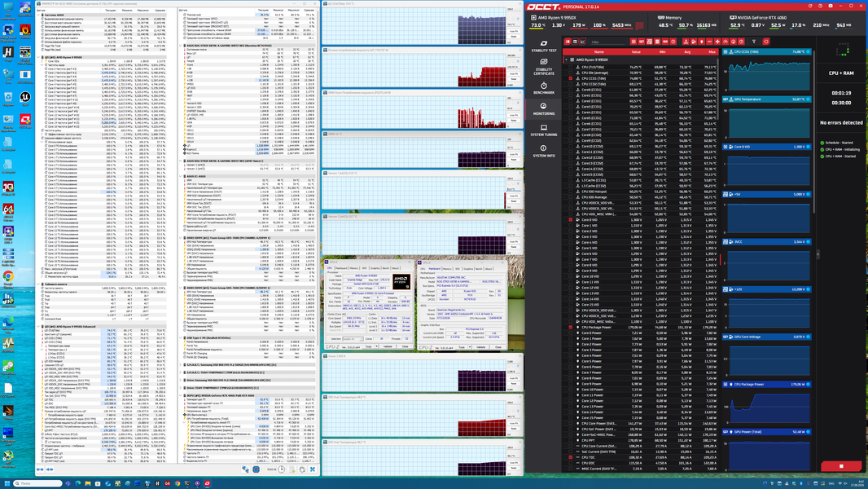Click Validate button in left CPU-Z window

[x=388, y=346]
